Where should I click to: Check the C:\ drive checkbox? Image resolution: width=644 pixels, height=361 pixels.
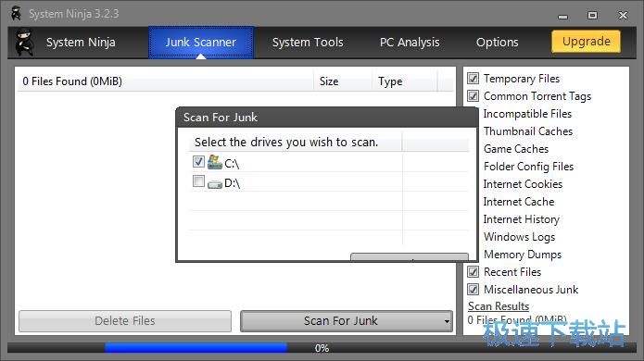tap(198, 161)
